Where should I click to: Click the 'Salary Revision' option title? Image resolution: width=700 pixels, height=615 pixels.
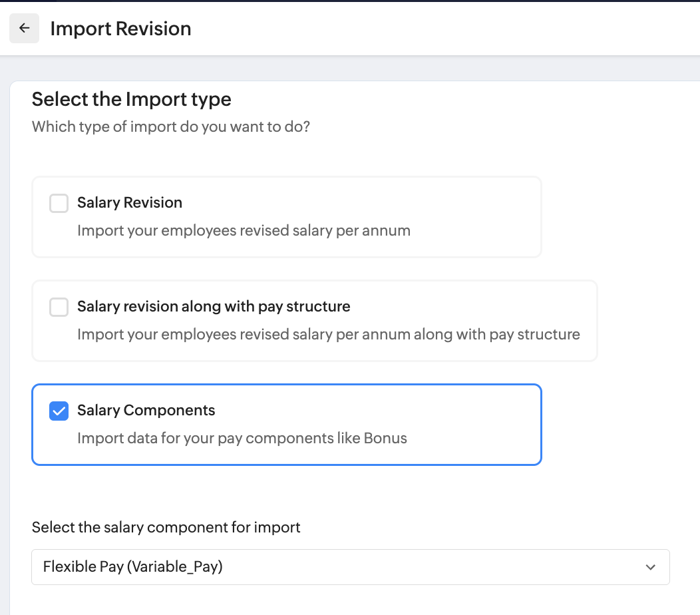(x=130, y=202)
